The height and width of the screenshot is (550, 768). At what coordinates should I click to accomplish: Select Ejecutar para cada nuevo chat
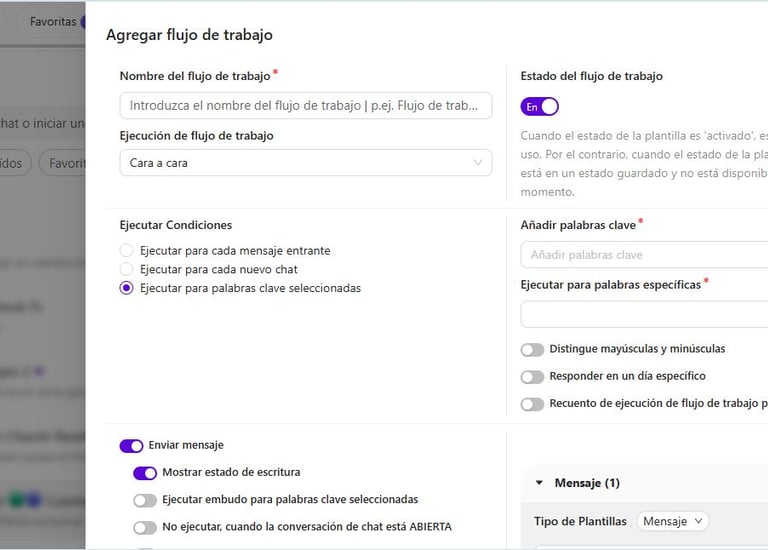(126, 269)
